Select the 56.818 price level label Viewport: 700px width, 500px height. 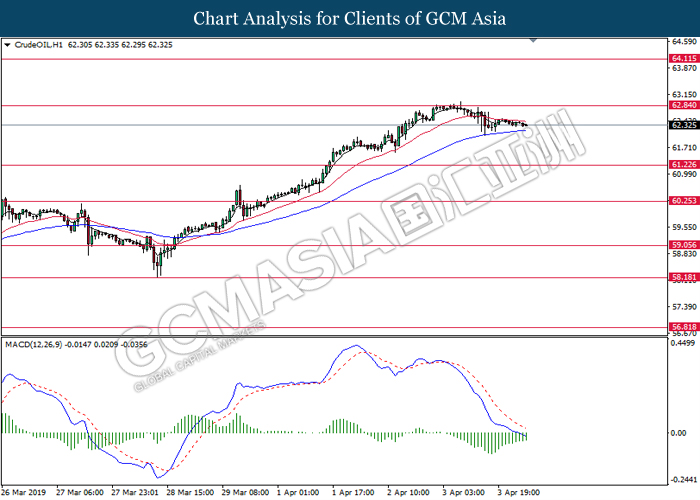683,327
